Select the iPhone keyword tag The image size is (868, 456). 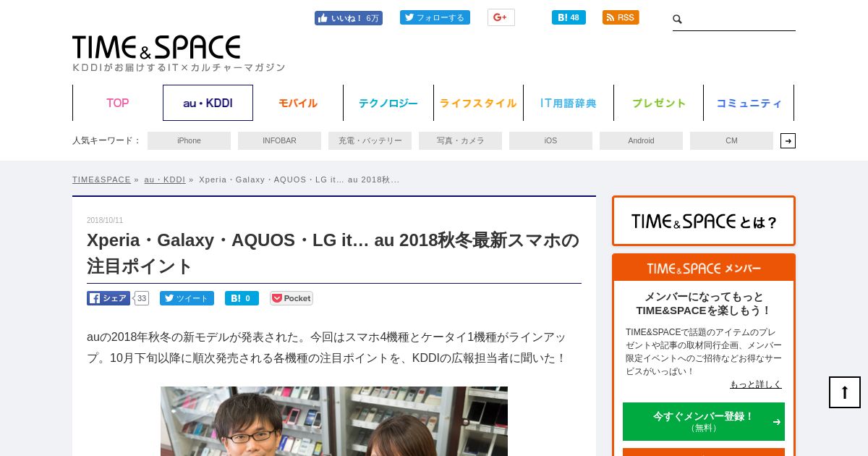[189, 140]
